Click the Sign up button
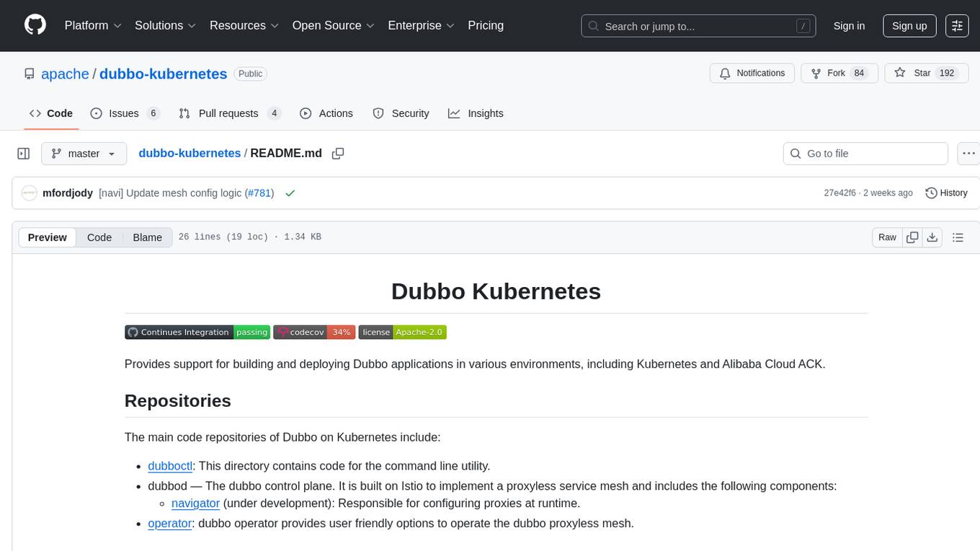 click(909, 26)
